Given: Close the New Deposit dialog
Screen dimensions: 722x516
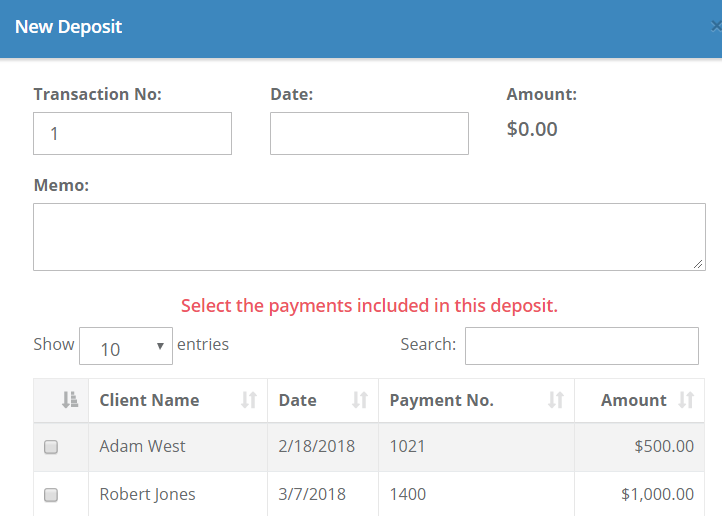Looking at the screenshot, I should point(715,28).
